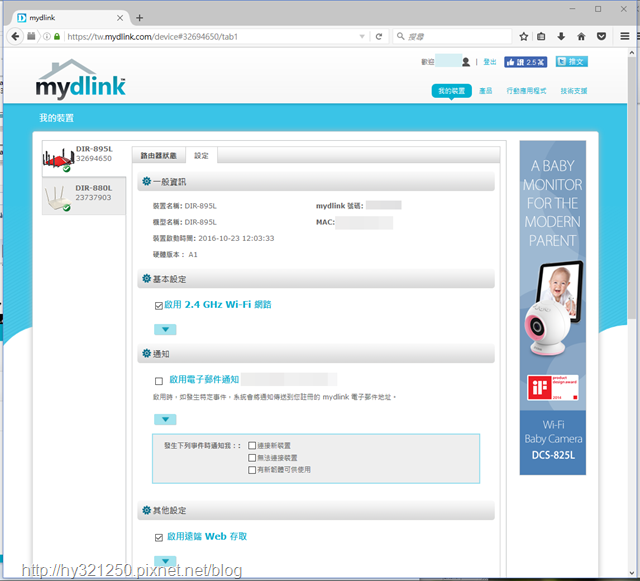Click the green padlock security icon

tap(57, 37)
